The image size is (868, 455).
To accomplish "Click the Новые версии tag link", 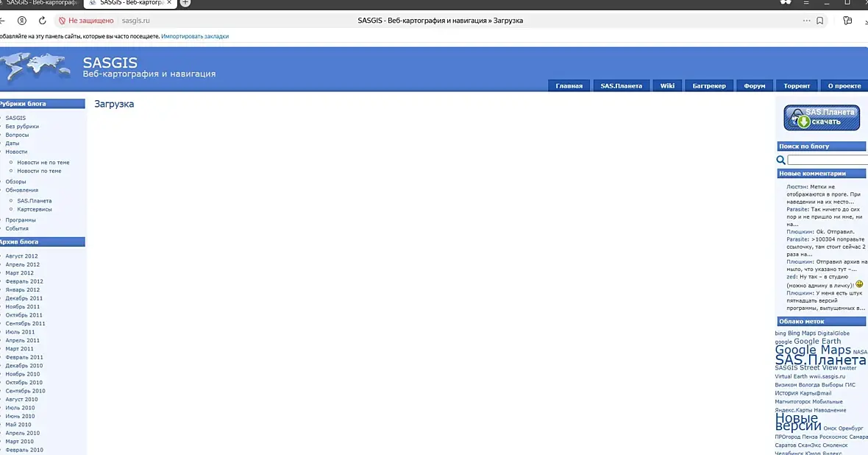I will click(x=797, y=422).
